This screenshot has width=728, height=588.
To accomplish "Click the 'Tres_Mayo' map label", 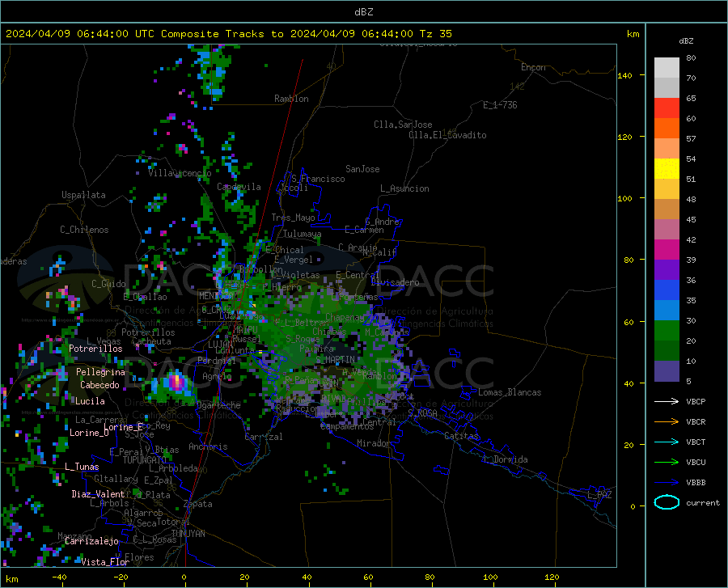I will [x=293, y=218].
